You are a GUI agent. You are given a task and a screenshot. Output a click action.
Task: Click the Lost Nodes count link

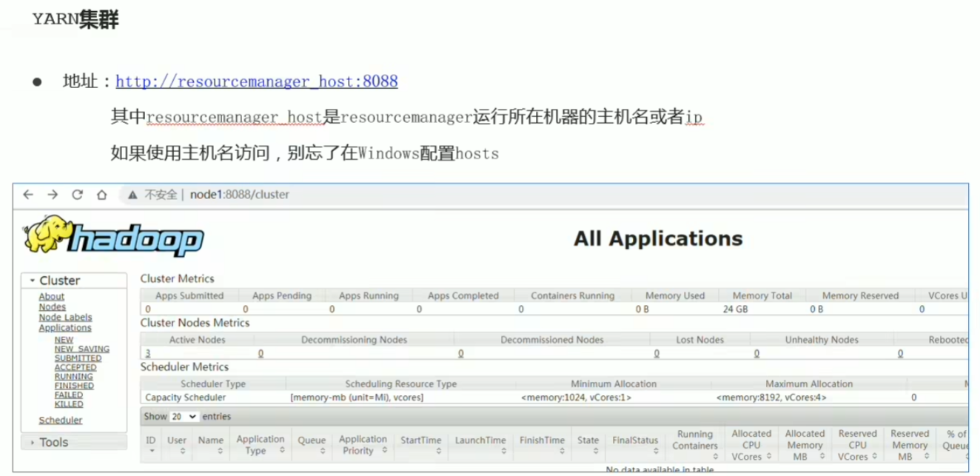click(x=657, y=354)
